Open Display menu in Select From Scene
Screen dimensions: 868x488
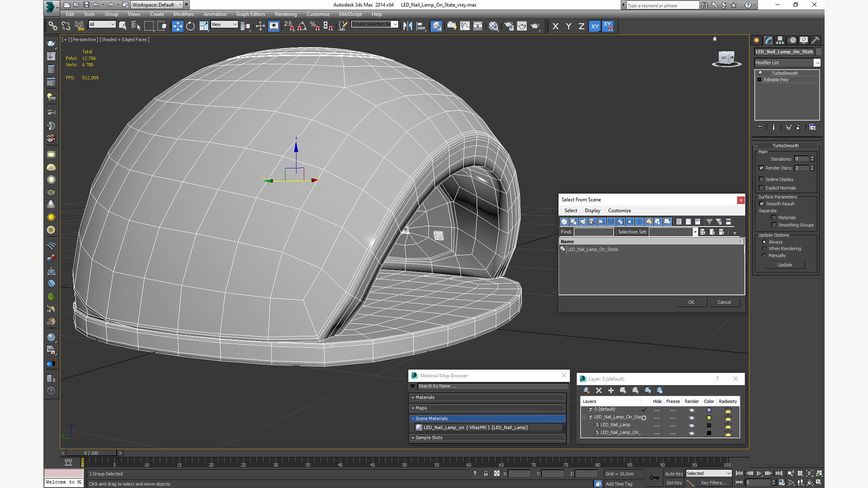point(592,211)
